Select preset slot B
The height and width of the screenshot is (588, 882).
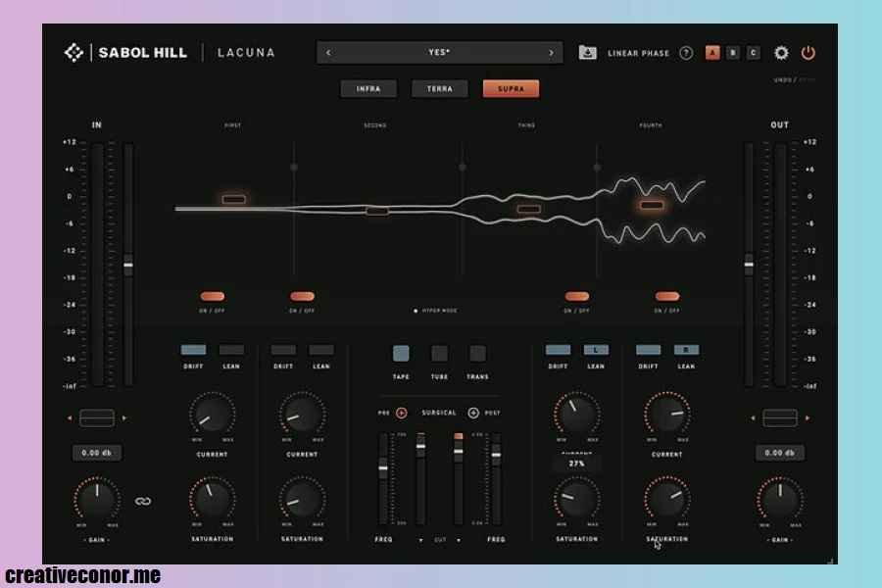tap(733, 53)
